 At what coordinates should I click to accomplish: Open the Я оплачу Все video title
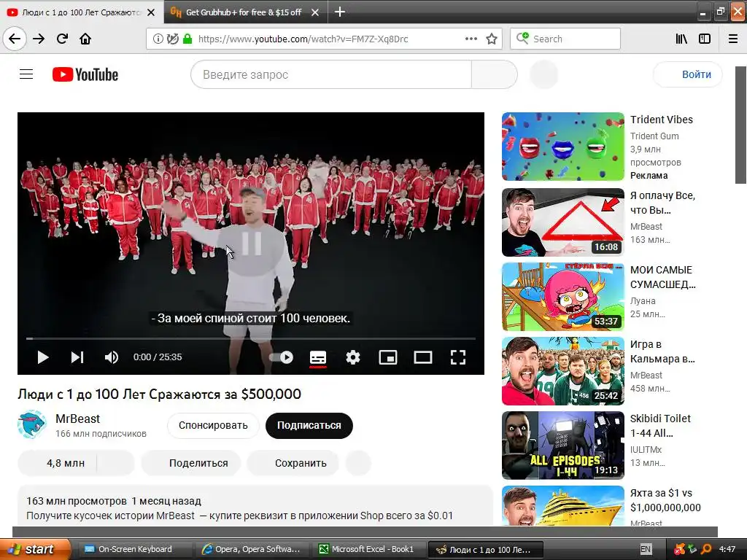click(662, 203)
